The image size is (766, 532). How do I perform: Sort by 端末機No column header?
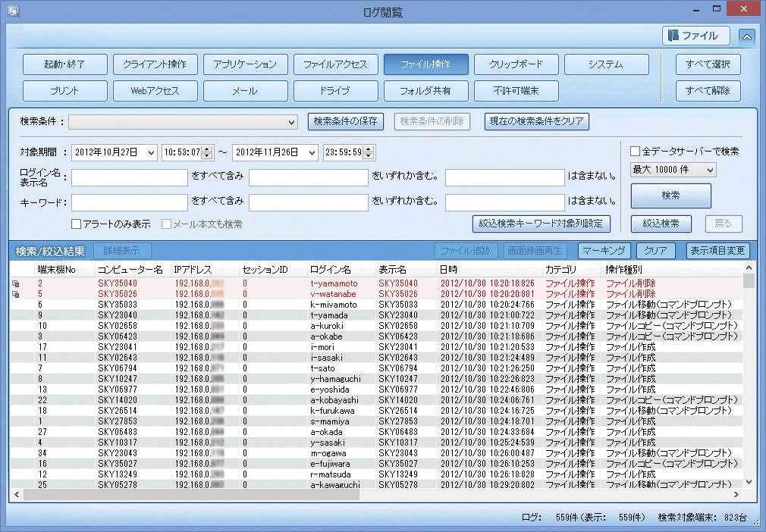(x=64, y=270)
